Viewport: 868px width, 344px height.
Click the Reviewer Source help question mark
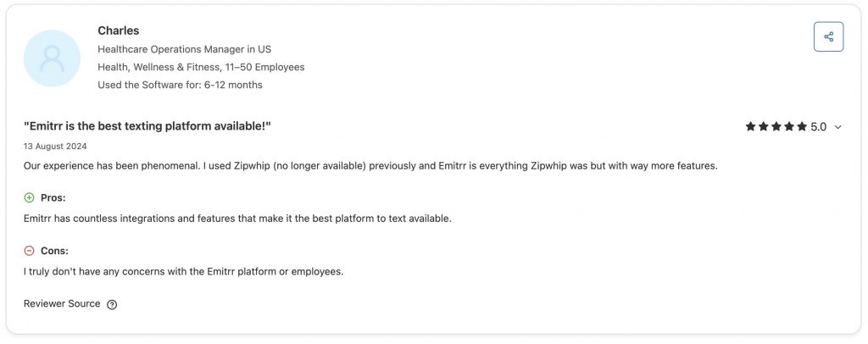coord(112,305)
